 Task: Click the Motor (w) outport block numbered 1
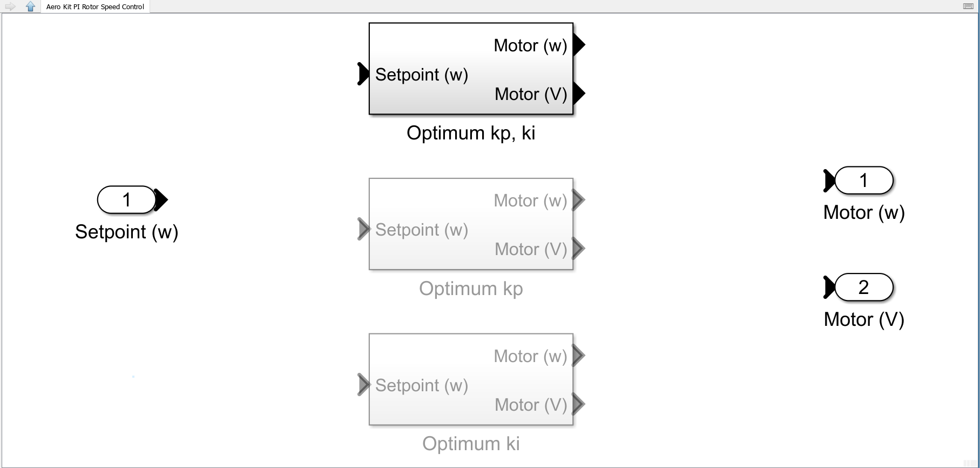863,180
